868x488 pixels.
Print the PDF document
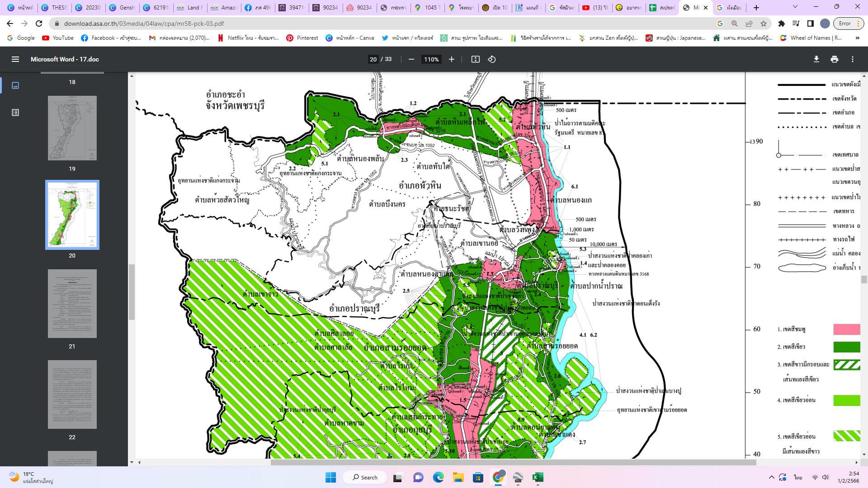click(x=834, y=59)
